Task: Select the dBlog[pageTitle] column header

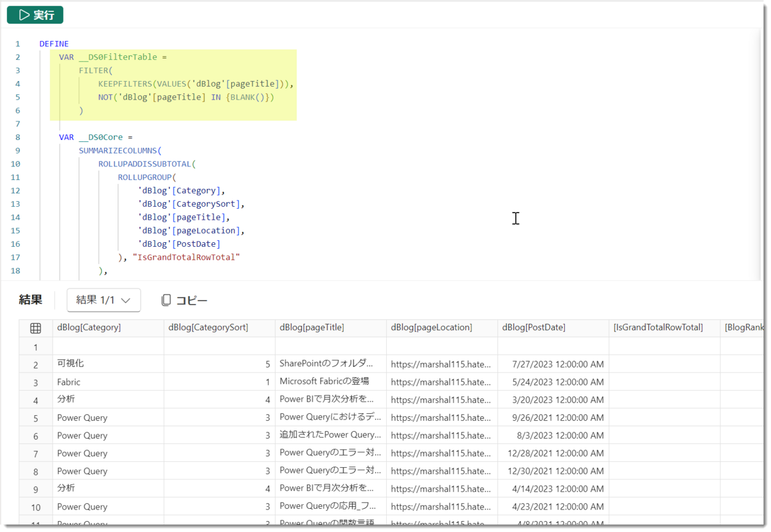Action: [x=331, y=328]
